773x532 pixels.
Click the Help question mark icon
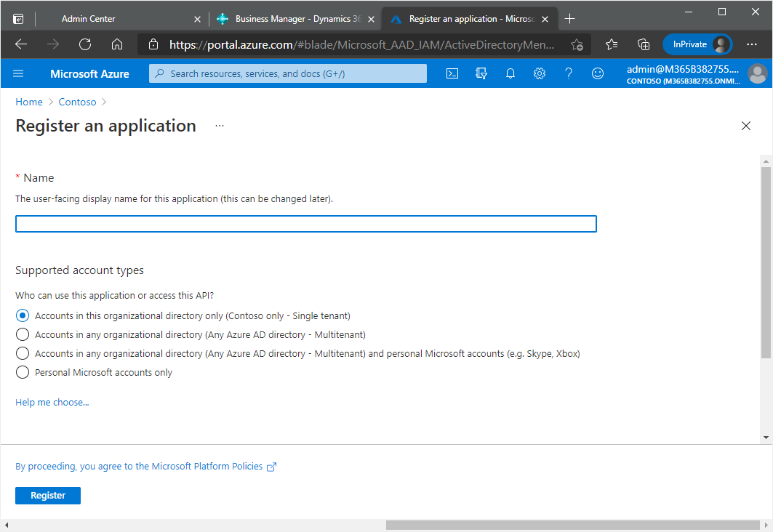[x=569, y=73]
